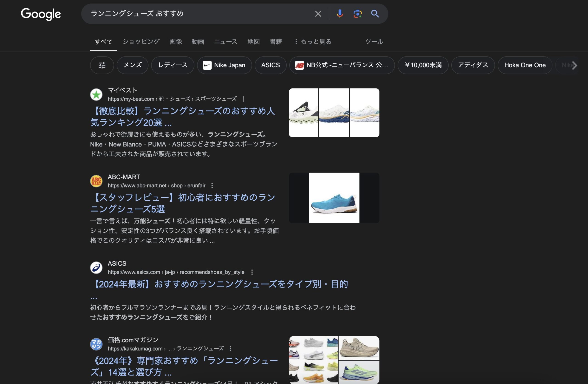
Task: Open the 【徹底比較】ランニングシューズ ranking result
Action: pyautogui.click(x=182, y=117)
